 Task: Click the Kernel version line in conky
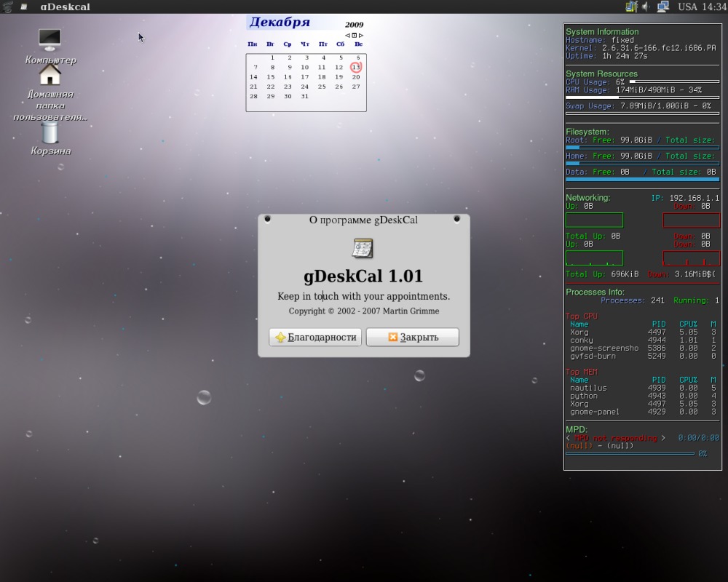641,48
